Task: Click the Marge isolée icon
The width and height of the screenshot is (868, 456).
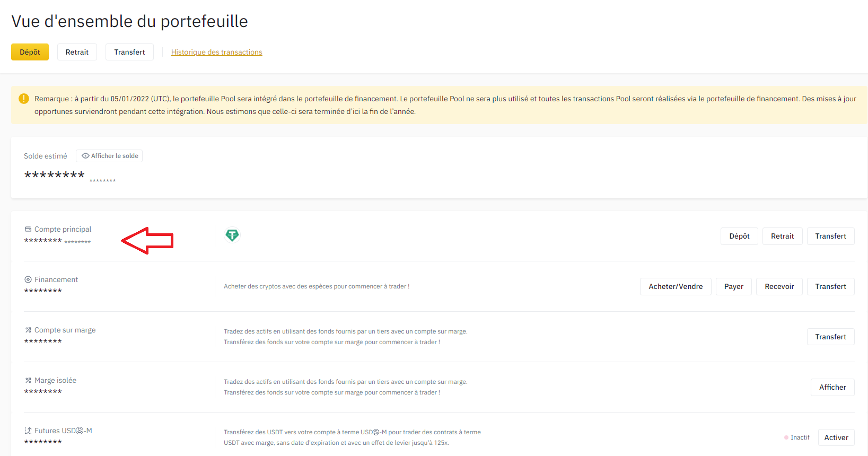Action: pyautogui.click(x=28, y=380)
